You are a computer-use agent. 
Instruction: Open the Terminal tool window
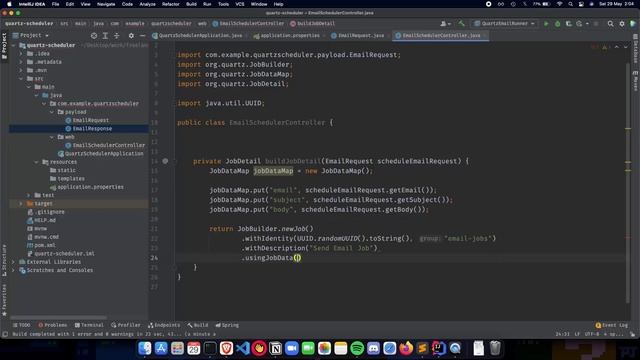tap(89, 325)
